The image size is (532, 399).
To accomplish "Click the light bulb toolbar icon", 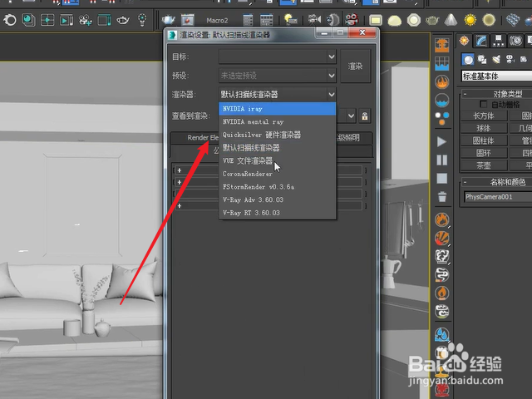I will click(142, 20).
